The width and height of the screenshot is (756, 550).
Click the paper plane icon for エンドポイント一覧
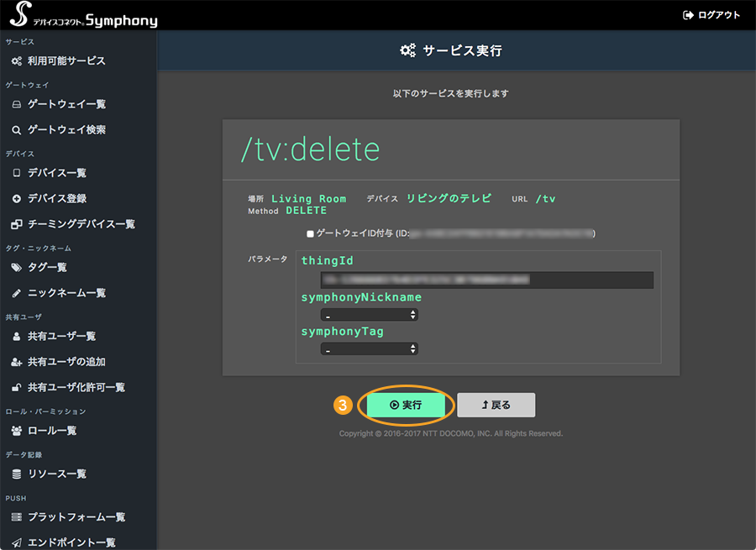click(x=17, y=542)
